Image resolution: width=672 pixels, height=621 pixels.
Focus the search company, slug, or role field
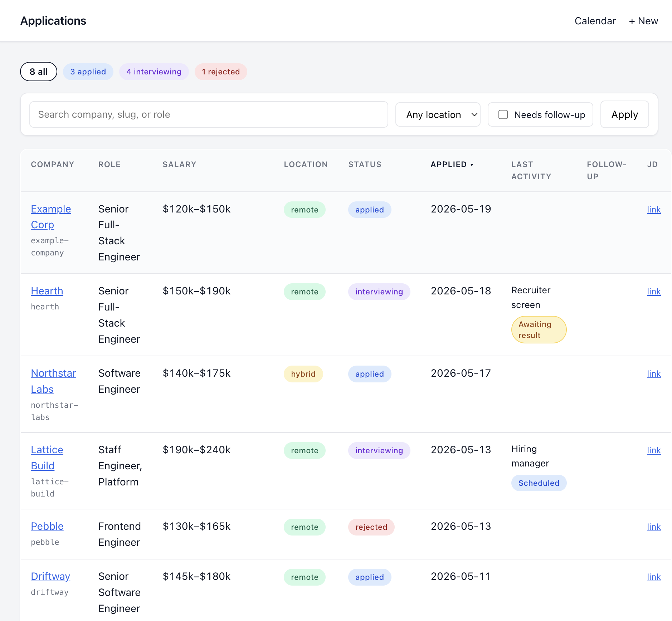click(x=209, y=114)
